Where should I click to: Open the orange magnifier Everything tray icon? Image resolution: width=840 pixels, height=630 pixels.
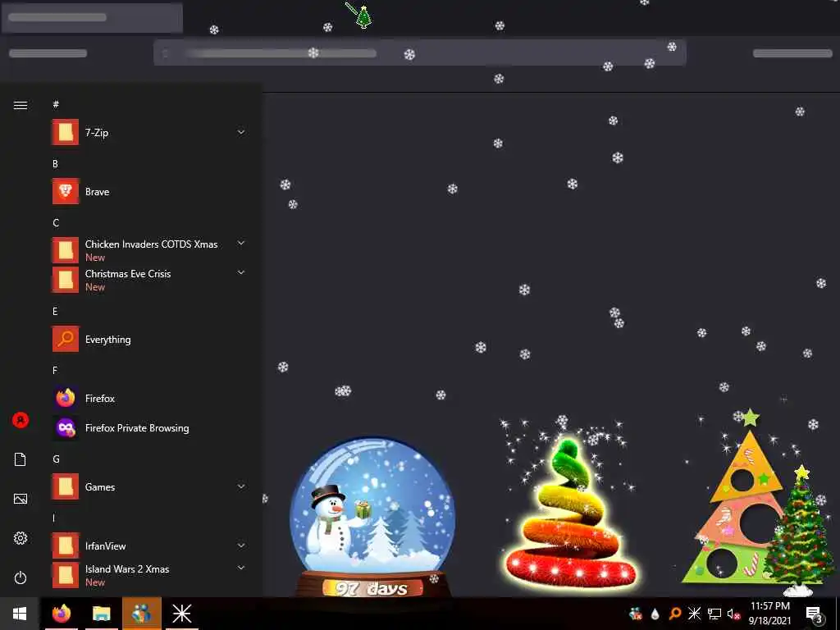pyautogui.click(x=674, y=614)
